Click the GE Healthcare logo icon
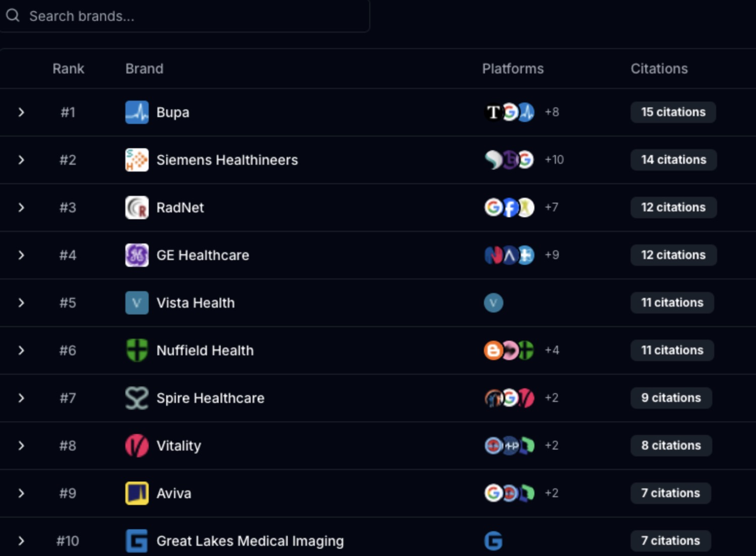Screen dimensions: 756x556 point(137,255)
